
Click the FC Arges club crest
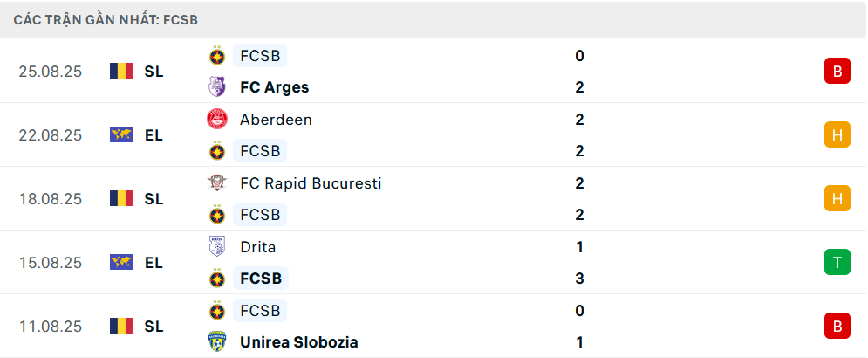217,87
